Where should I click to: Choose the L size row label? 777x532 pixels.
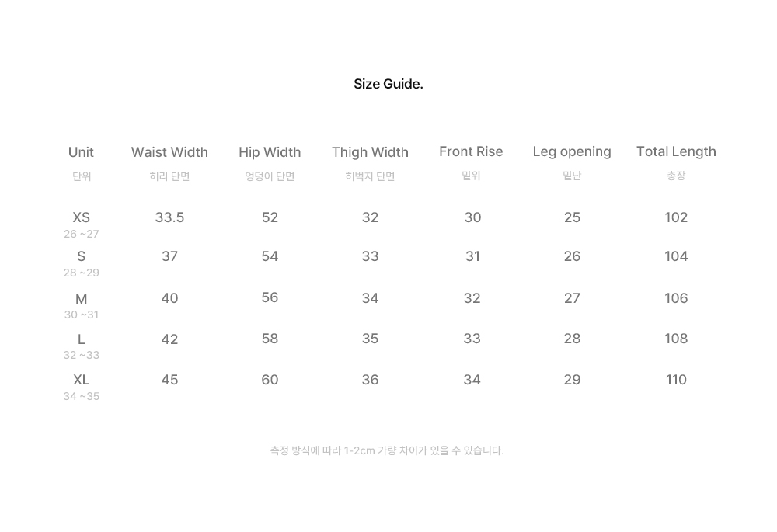82,339
